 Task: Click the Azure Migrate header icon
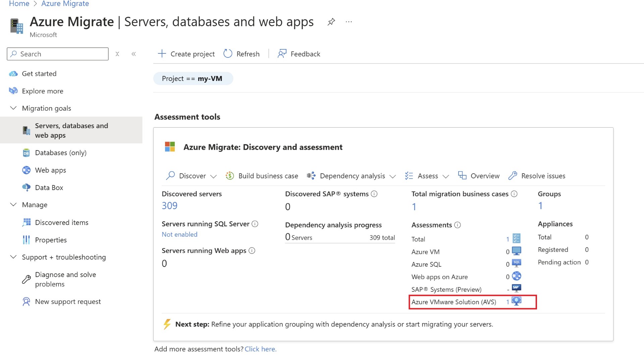pos(16,26)
